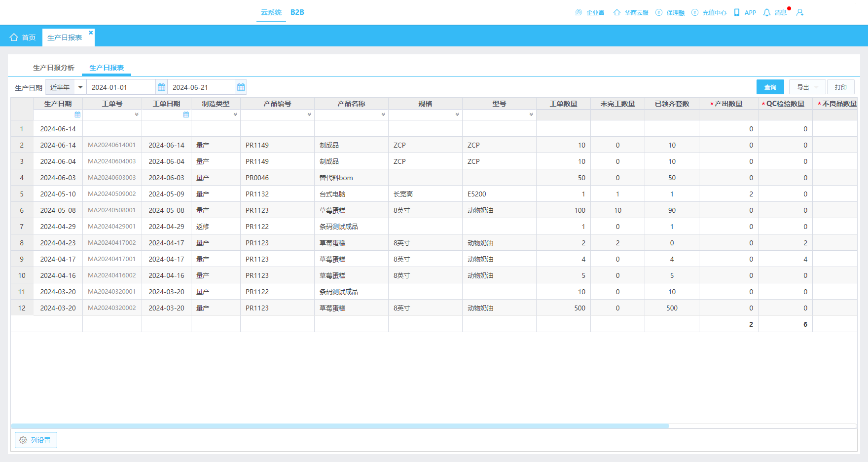The height and width of the screenshot is (462, 868).
Task: Click the 打印 print button
Action: click(841, 87)
